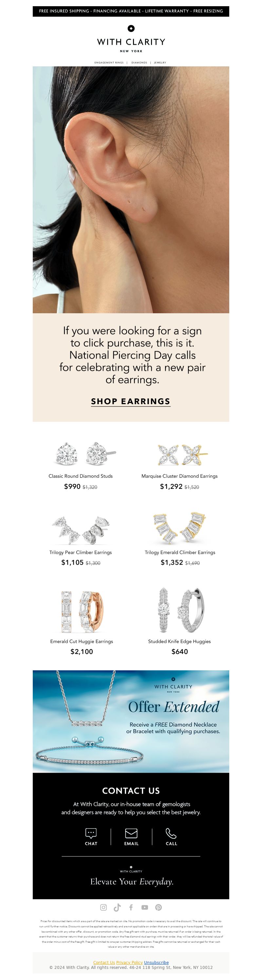Select Emerald Cut Huggie Earrings image
Screen dimensions: 262x980
tap(82, 611)
